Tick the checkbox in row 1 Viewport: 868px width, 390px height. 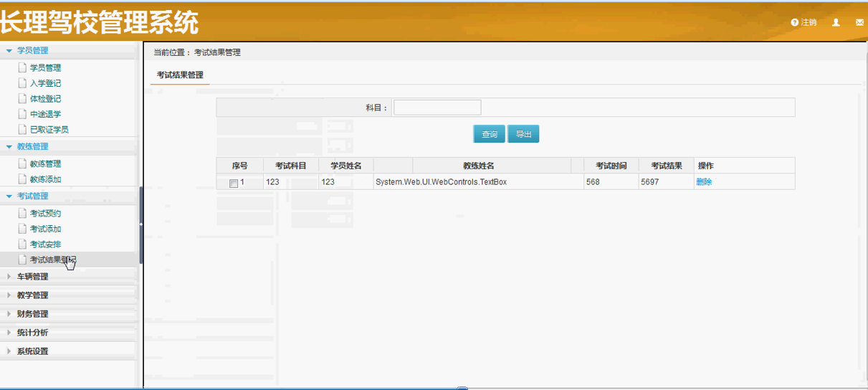click(234, 184)
